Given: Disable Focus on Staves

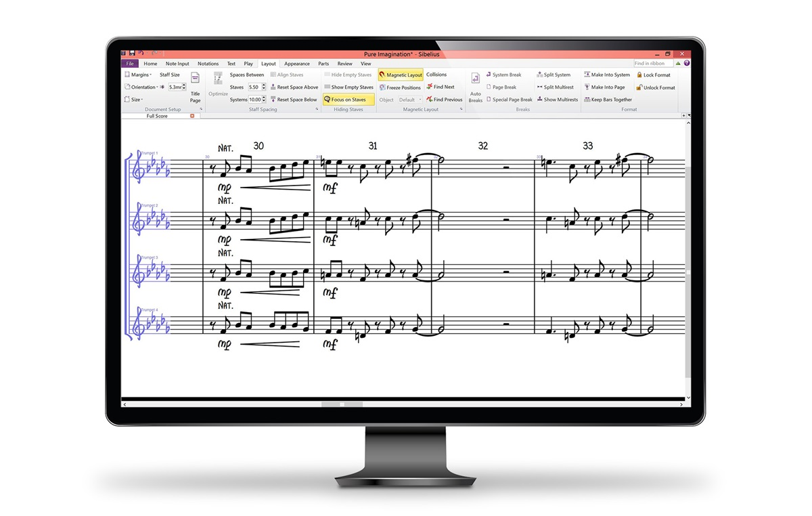Looking at the screenshot, I should click(x=348, y=100).
